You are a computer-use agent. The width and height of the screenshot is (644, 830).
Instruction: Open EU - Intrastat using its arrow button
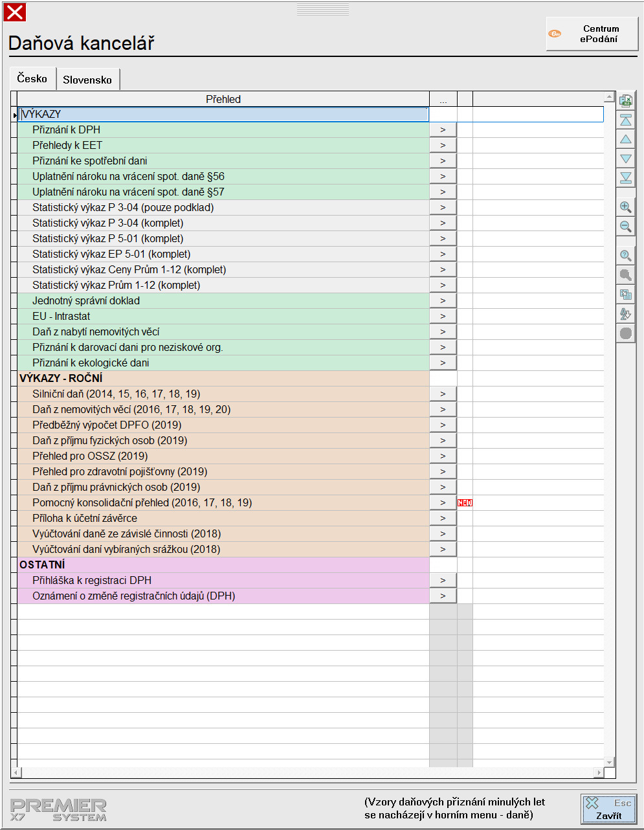(443, 316)
